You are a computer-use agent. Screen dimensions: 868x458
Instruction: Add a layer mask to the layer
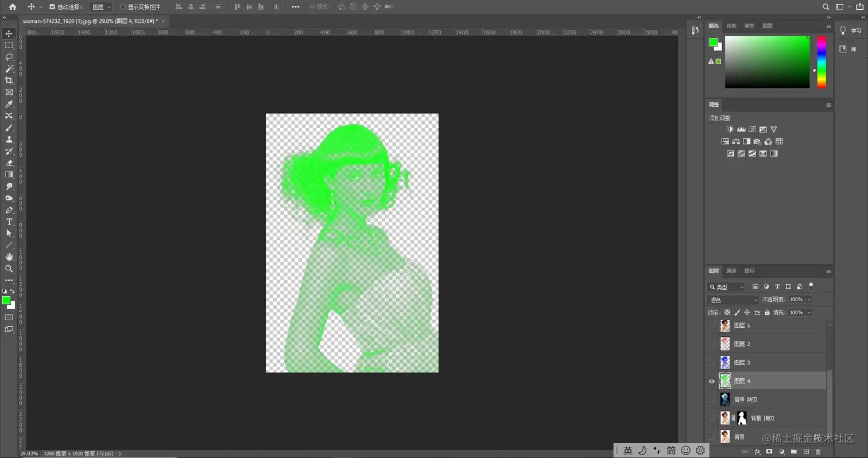pos(769,452)
